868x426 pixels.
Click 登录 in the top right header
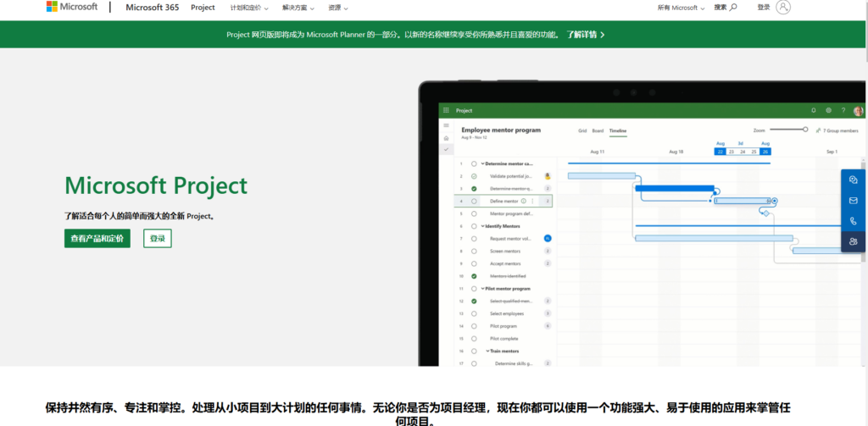tap(764, 7)
